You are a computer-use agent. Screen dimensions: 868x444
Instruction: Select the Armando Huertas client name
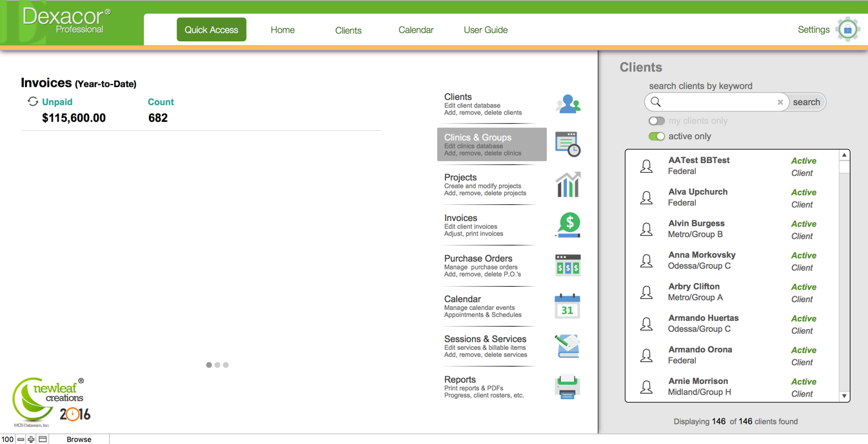[704, 318]
